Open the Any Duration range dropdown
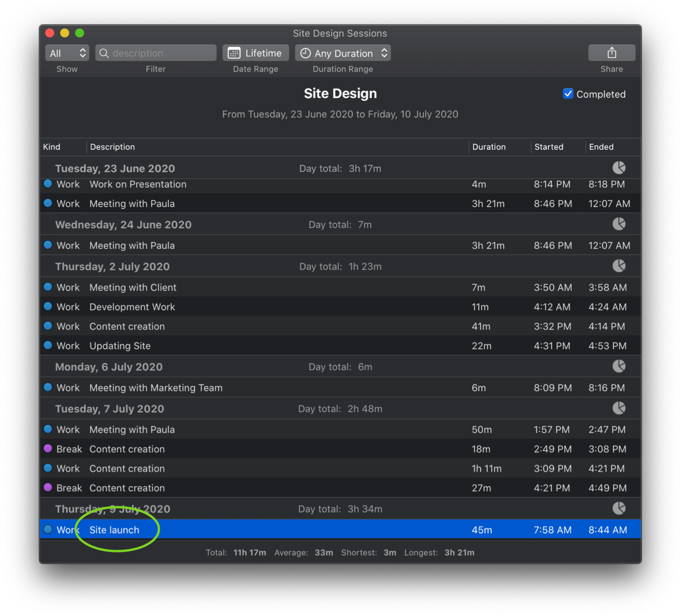The width and height of the screenshot is (682, 616). (x=342, y=53)
